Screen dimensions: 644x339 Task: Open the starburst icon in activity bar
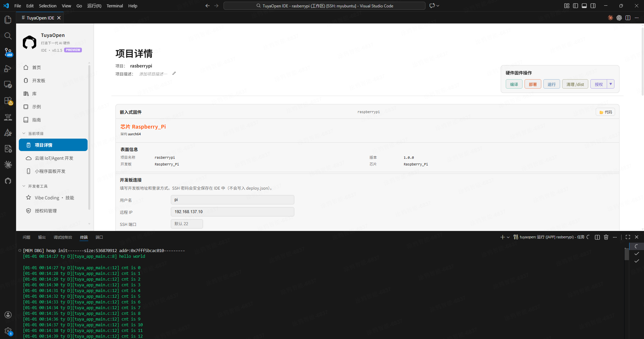coord(8,165)
